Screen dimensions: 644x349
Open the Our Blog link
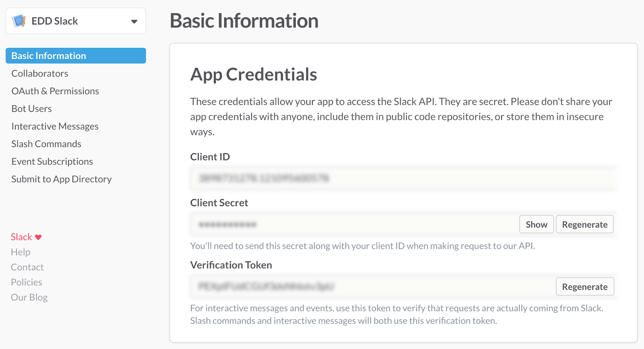[29, 298]
